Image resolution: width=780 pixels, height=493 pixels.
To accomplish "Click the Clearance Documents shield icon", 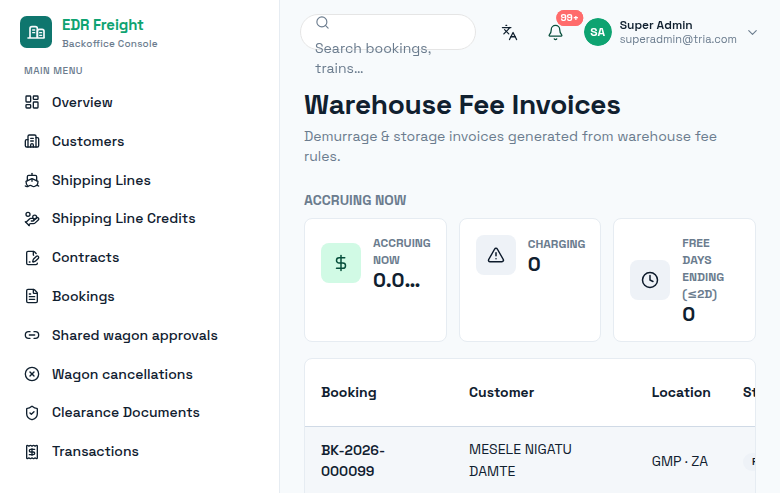I will 32,413.
